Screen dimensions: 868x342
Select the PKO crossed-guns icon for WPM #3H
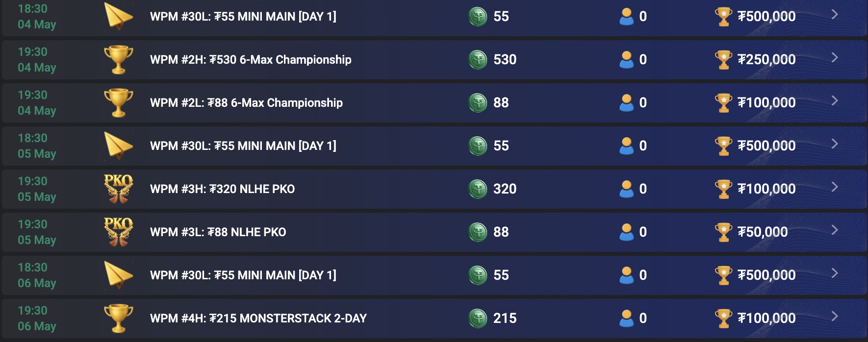pyautogui.click(x=118, y=189)
